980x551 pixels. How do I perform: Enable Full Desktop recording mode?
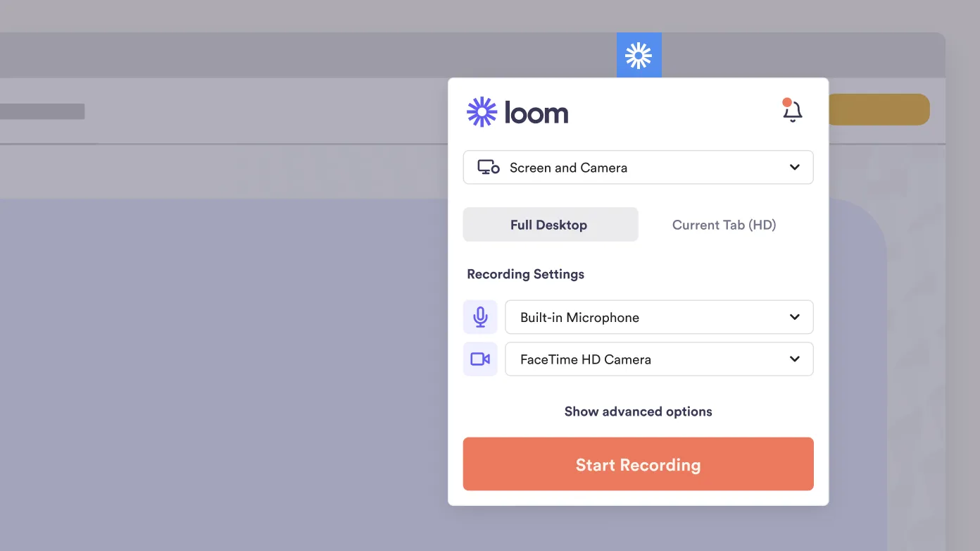tap(549, 224)
